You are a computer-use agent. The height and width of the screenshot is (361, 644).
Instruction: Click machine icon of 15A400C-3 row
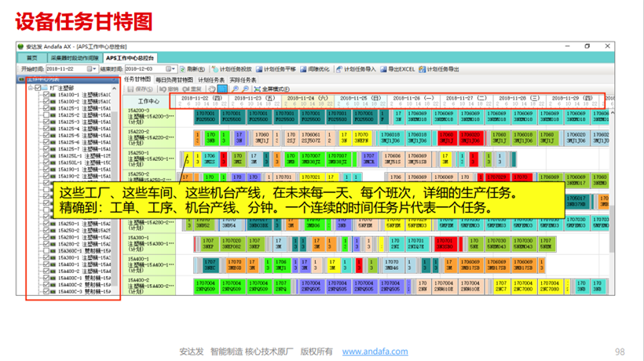pos(53,292)
